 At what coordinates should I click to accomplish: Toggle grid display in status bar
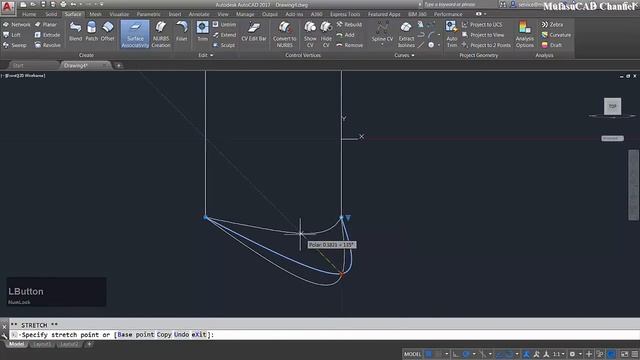[x=429, y=354]
